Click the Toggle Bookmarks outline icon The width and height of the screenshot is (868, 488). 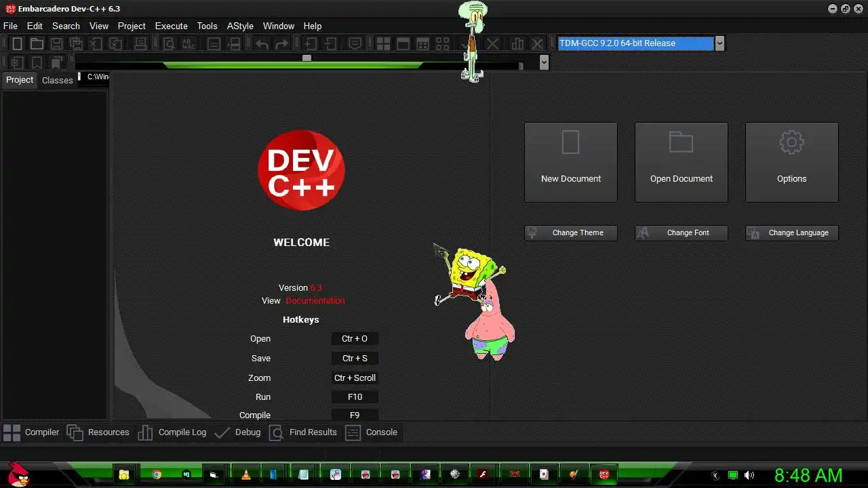pyautogui.click(x=37, y=62)
